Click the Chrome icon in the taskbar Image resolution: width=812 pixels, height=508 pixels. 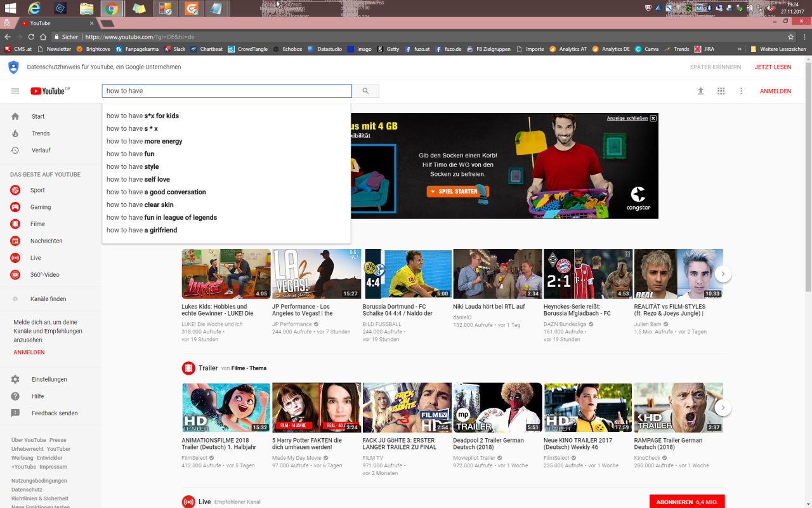point(112,8)
